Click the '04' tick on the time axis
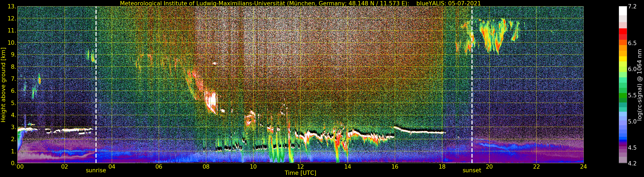The width and height of the screenshot is (644, 177). tap(112, 167)
